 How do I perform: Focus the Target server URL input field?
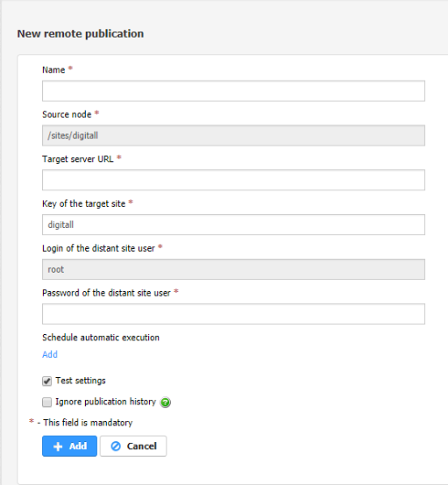233,180
